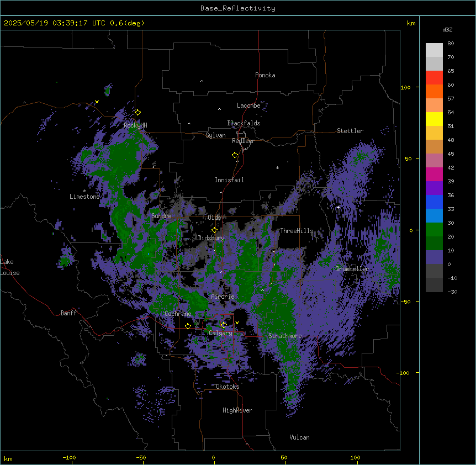
Task: Click the yellow diamond marker above Didsbury
Action: coord(214,230)
